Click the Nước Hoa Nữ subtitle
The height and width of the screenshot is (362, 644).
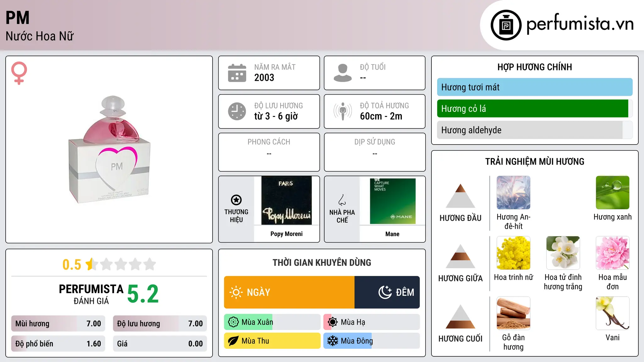tap(40, 36)
